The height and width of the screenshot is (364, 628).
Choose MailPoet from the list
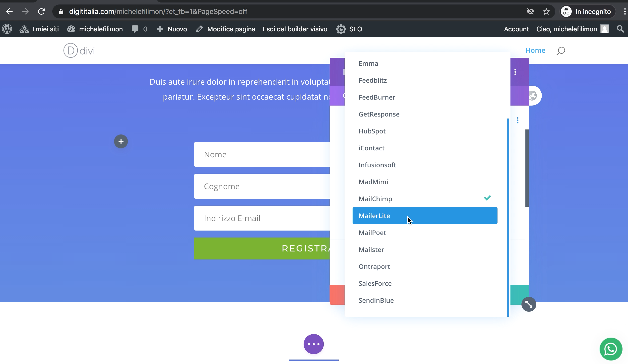coord(425,233)
